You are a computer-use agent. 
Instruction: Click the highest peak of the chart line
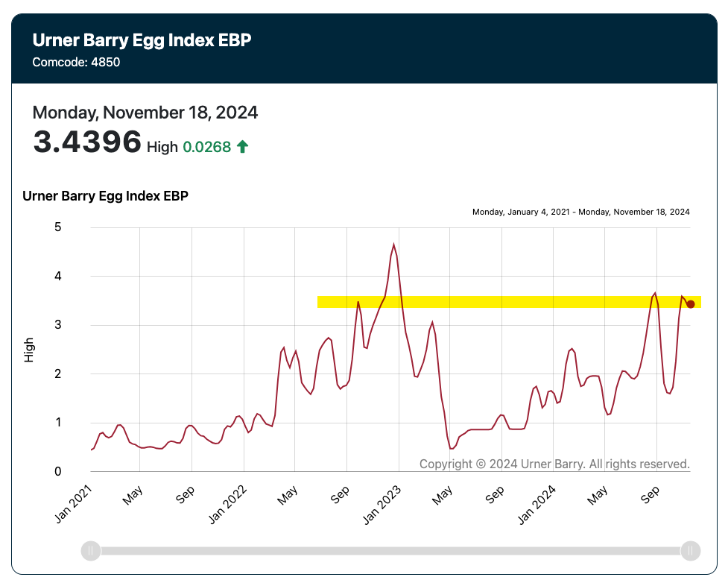[393, 245]
